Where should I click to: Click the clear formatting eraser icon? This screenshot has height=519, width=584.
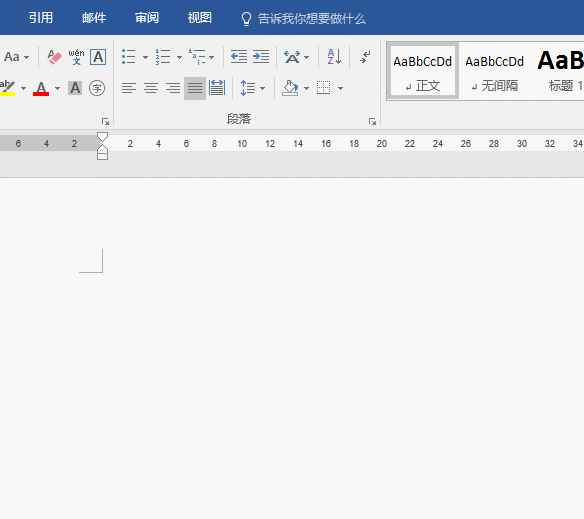(x=54, y=57)
